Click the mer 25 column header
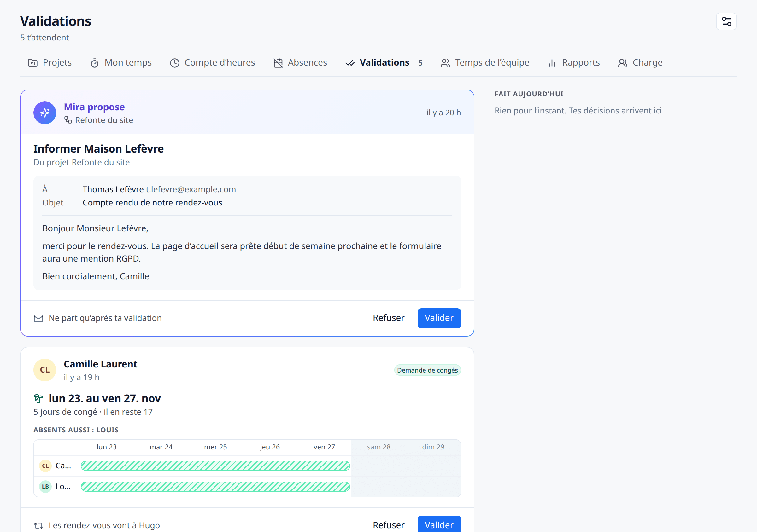The width and height of the screenshot is (757, 532). [x=215, y=447]
